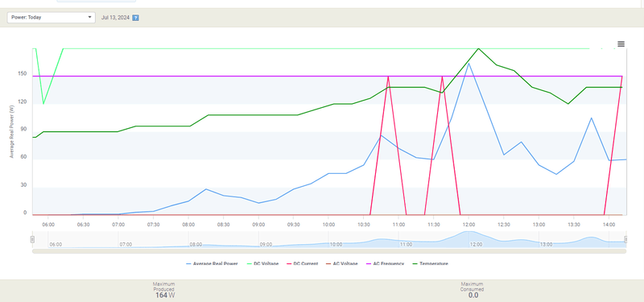Click the blue help question mark icon
The image size is (644, 302).
click(x=135, y=18)
